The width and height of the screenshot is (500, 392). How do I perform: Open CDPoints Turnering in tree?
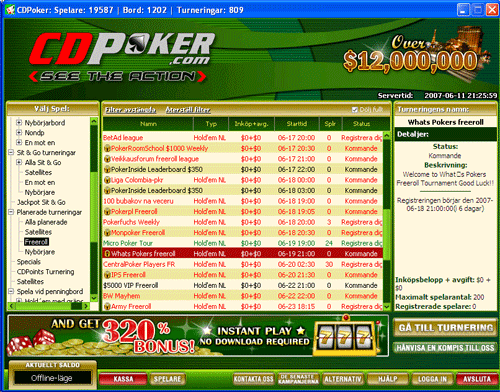coord(46,272)
